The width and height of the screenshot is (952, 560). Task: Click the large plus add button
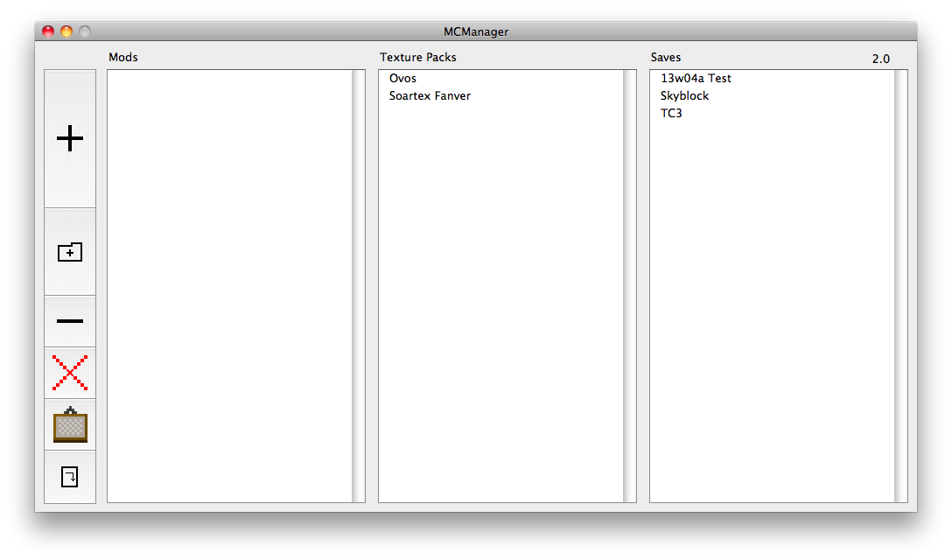pyautogui.click(x=70, y=139)
